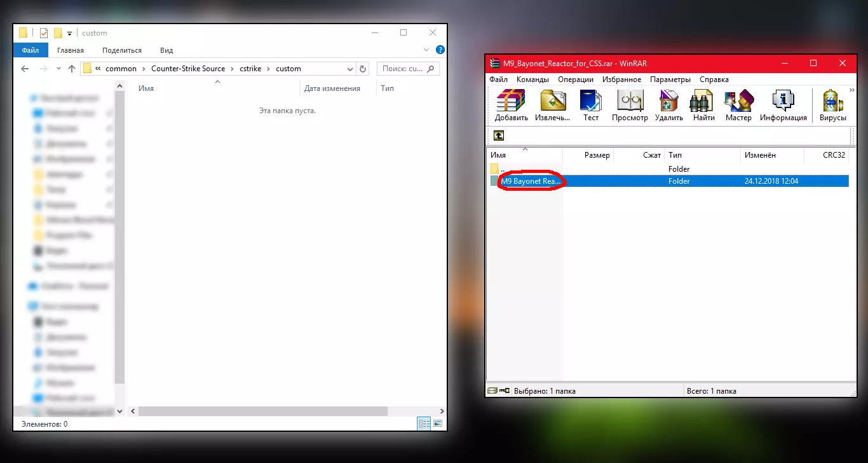
Task: Expand the address bar history dropdown
Action: [x=350, y=69]
